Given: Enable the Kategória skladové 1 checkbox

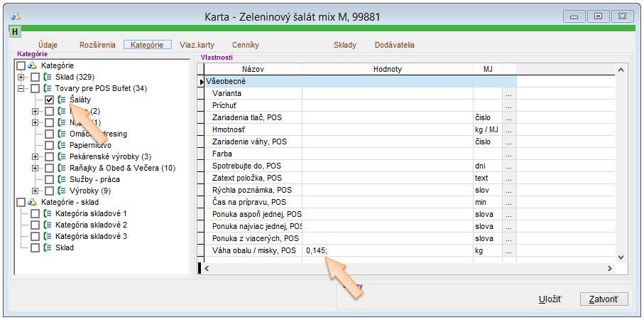Looking at the screenshot, I should point(35,213).
